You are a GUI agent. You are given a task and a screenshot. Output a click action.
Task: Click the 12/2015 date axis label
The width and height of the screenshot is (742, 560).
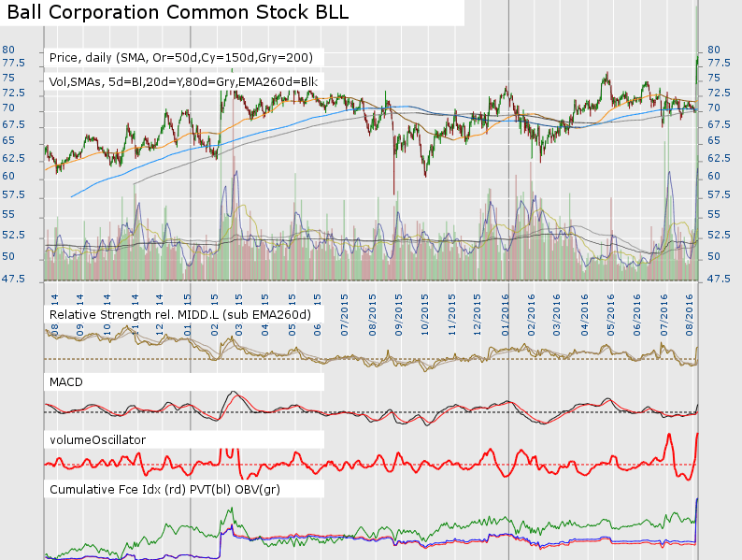click(477, 315)
